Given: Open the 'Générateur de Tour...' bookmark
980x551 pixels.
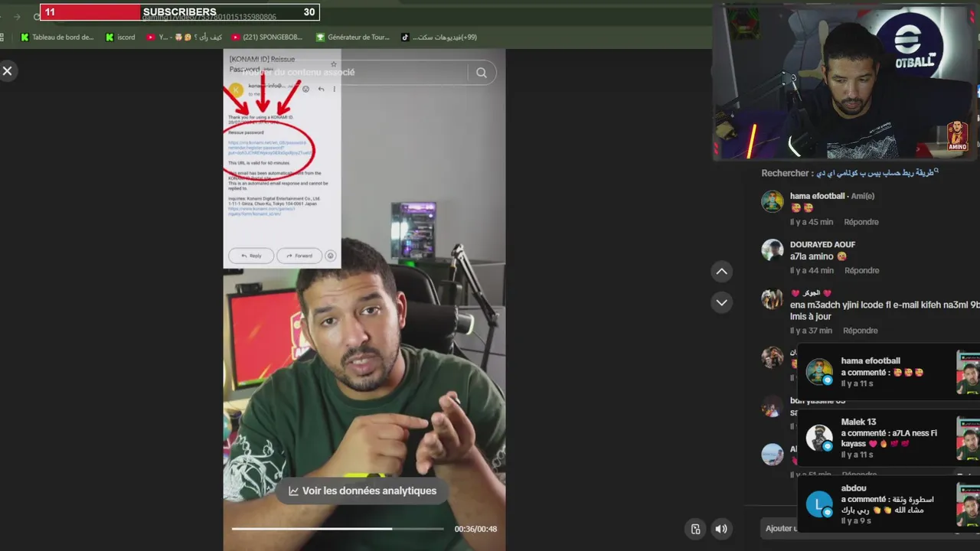Looking at the screenshot, I should [x=353, y=37].
